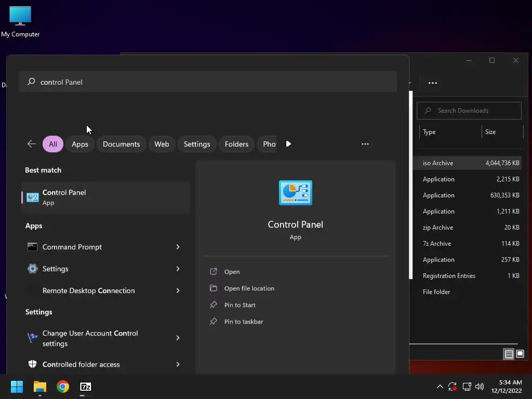Select the 630,353 KB Application row
This screenshot has height=399, width=532.
[468, 195]
